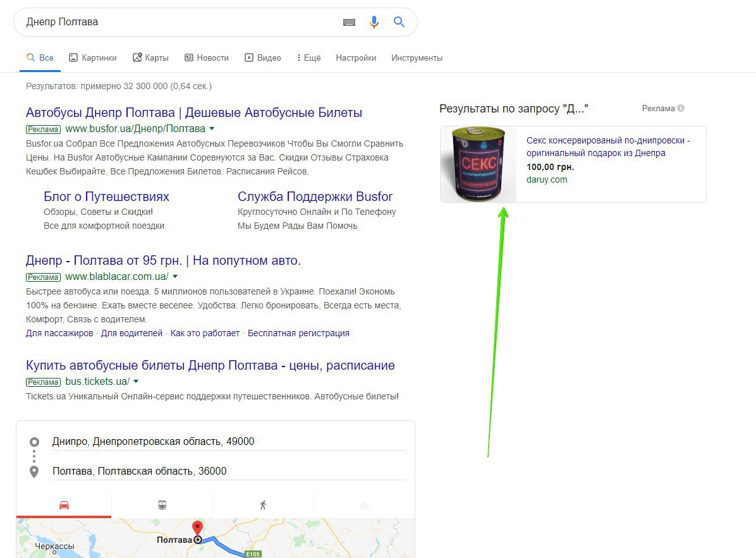This screenshot has width=756, height=558.
Task: Expand blablacar.com.ua ad URL dropdown arrow
Action: [x=175, y=277]
